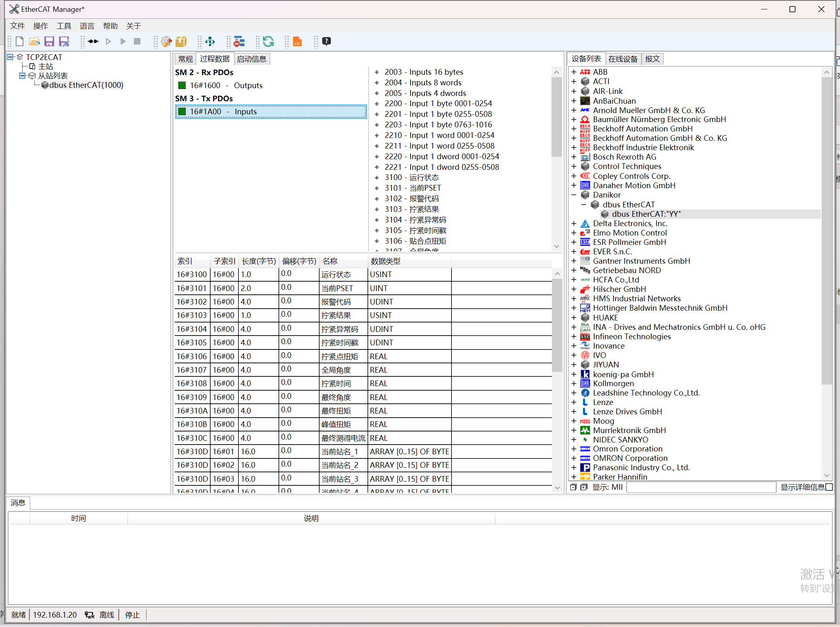Expand the Omron Corporation node
This screenshot has height=627, width=840.
pyautogui.click(x=573, y=449)
